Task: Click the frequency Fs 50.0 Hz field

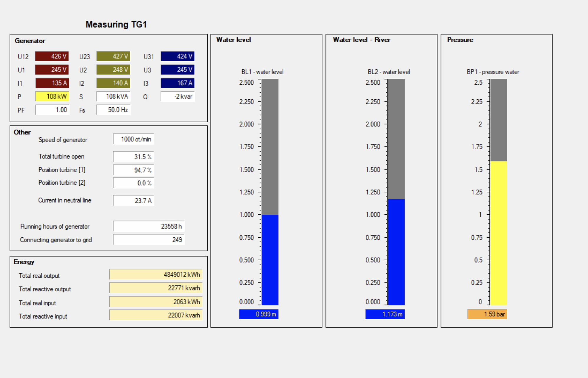Action: (113, 110)
